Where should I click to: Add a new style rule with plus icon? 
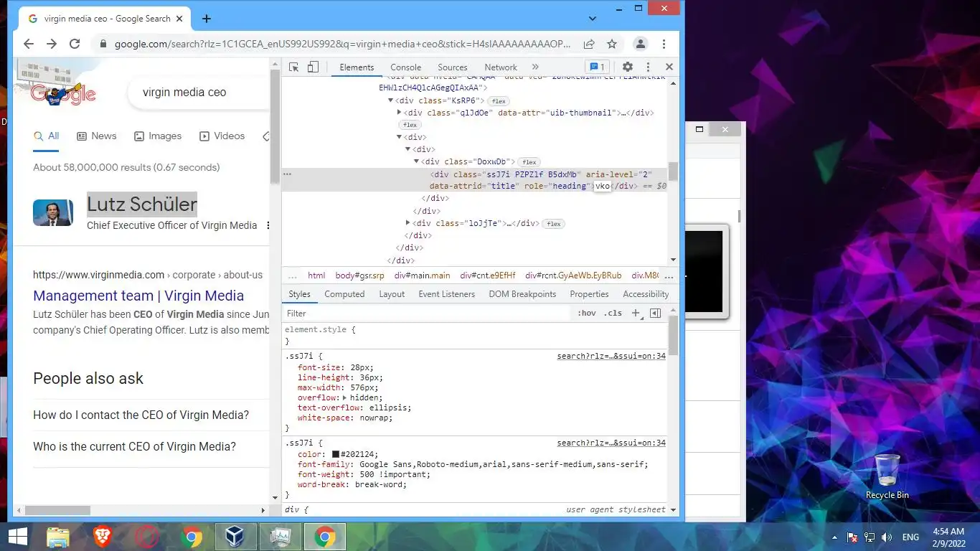click(635, 314)
